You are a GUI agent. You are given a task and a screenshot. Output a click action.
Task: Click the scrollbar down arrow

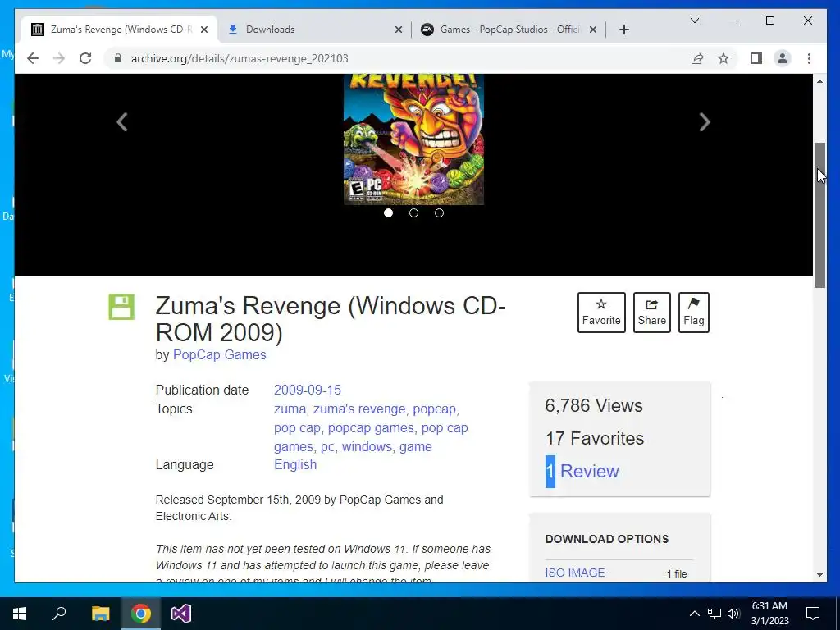click(819, 575)
